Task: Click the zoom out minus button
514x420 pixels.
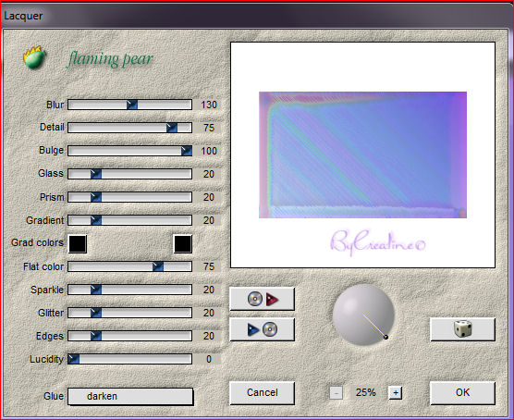Action: coord(336,392)
